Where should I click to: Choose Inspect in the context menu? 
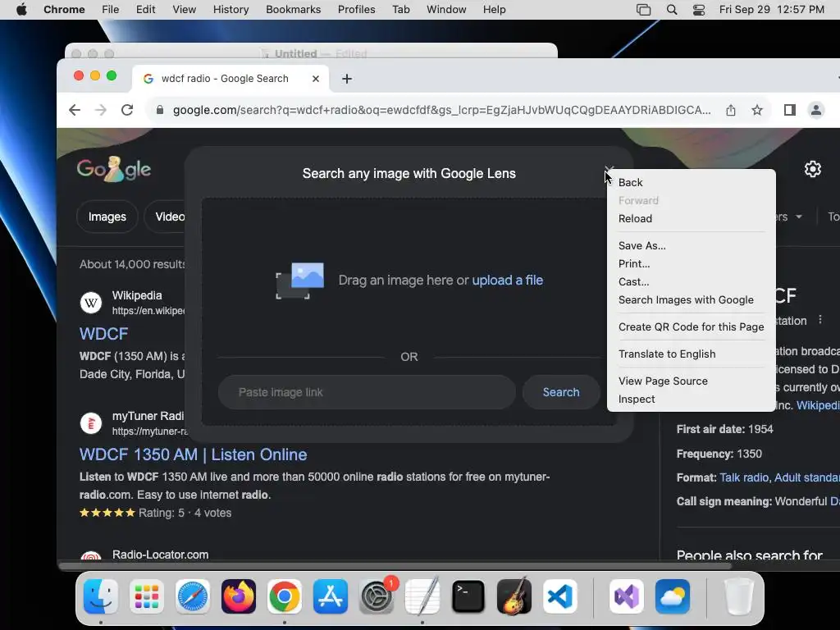[691, 399]
